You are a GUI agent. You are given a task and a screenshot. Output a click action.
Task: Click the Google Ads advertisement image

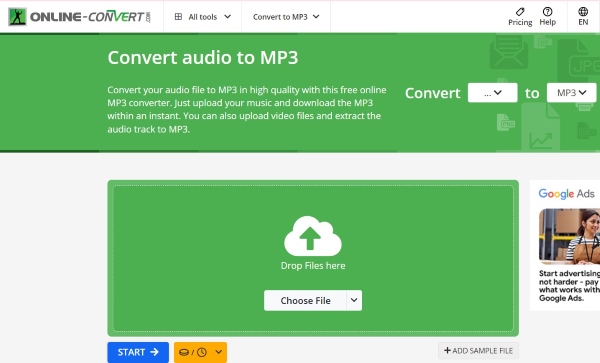[x=569, y=236]
